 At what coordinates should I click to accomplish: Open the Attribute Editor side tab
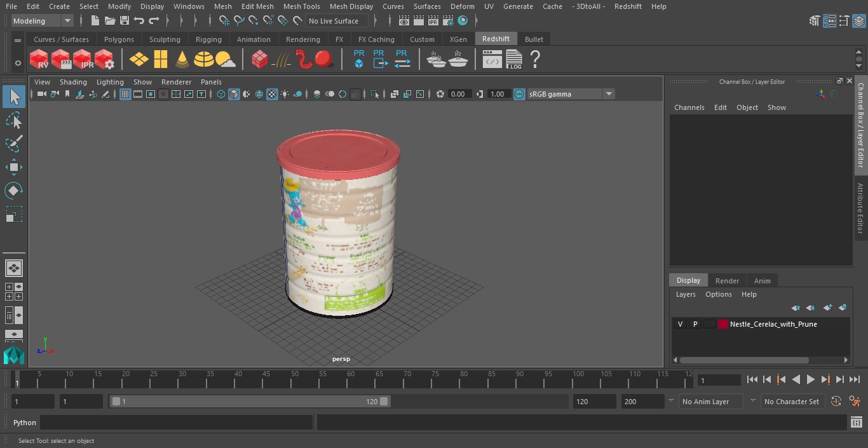(860, 208)
